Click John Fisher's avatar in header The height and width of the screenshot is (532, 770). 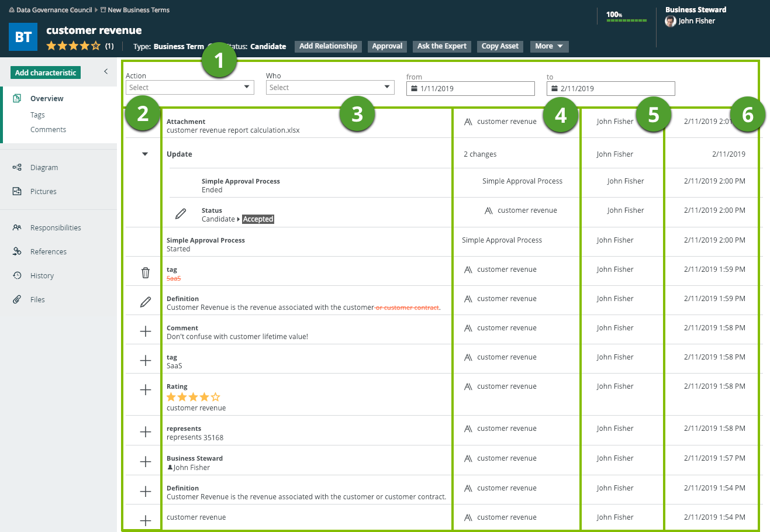click(x=671, y=21)
